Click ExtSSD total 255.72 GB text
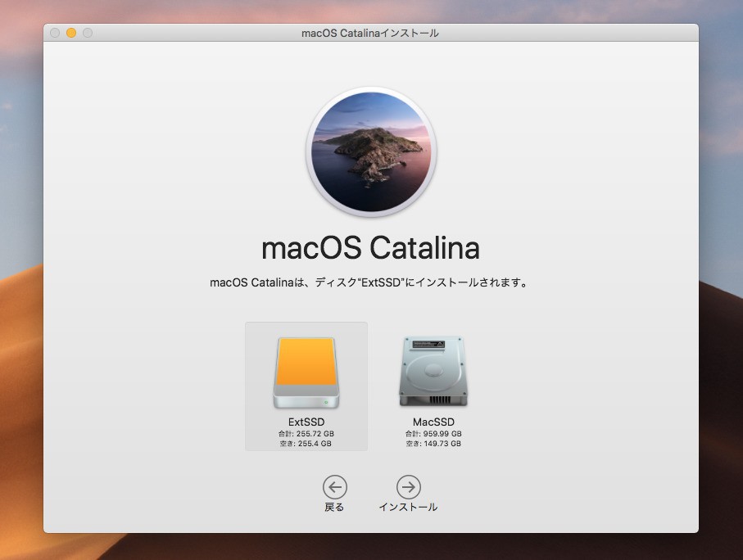The width and height of the screenshot is (743, 560). coord(306,433)
